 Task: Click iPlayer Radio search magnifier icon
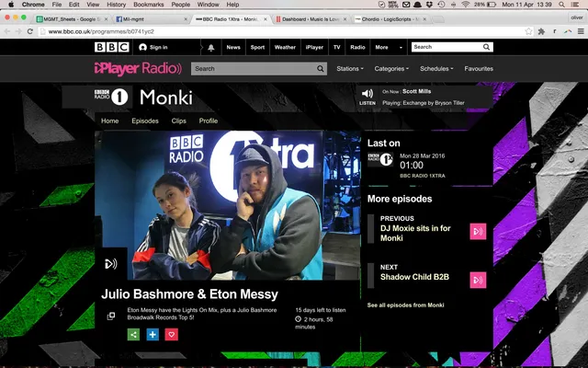321,69
